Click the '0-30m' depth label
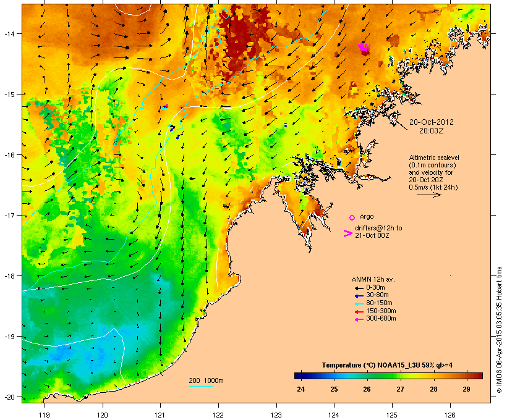The width and height of the screenshot is (507, 420). coord(375,288)
